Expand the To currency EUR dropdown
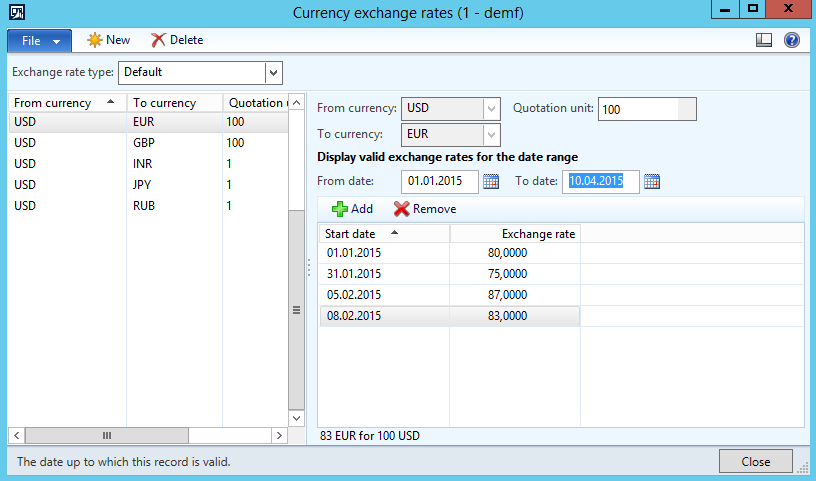 [491, 135]
